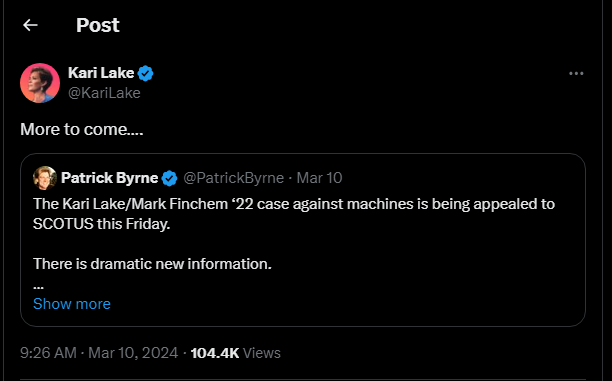Click the "More to come...." post text
This screenshot has width=612, height=381.
82,129
